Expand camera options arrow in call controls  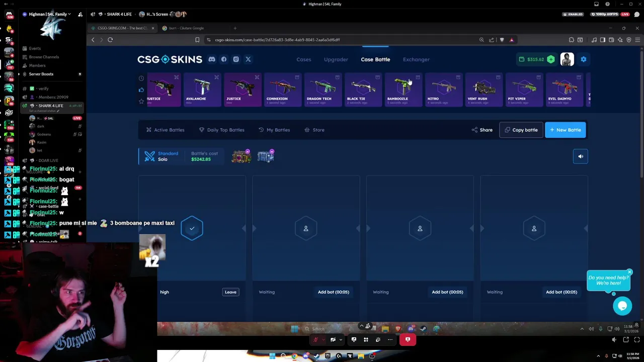coord(341,339)
